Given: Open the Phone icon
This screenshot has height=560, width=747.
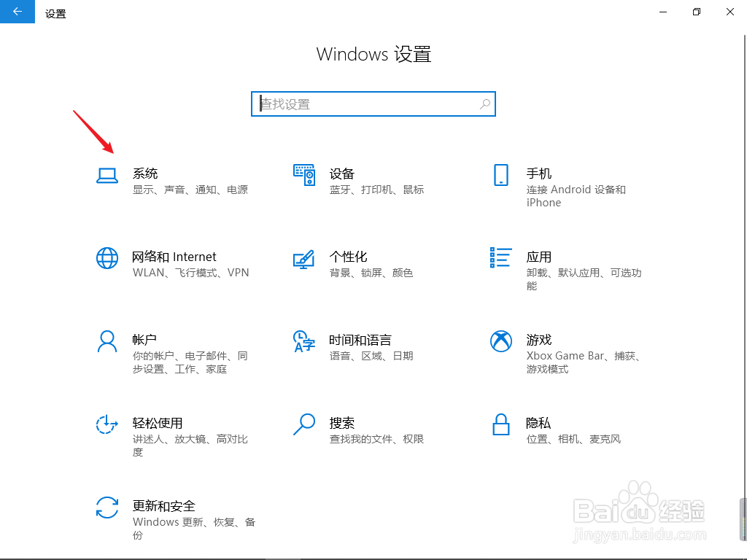Looking at the screenshot, I should point(500,175).
